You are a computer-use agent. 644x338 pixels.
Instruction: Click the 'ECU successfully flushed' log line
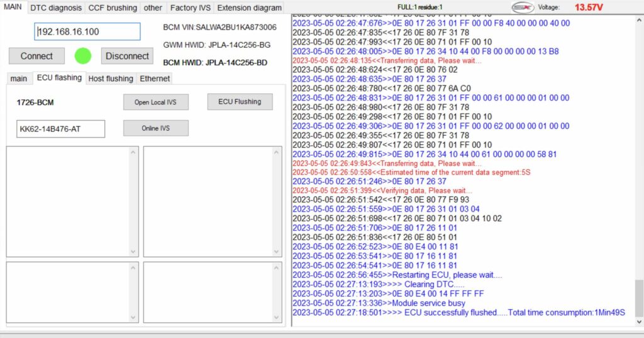point(458,313)
